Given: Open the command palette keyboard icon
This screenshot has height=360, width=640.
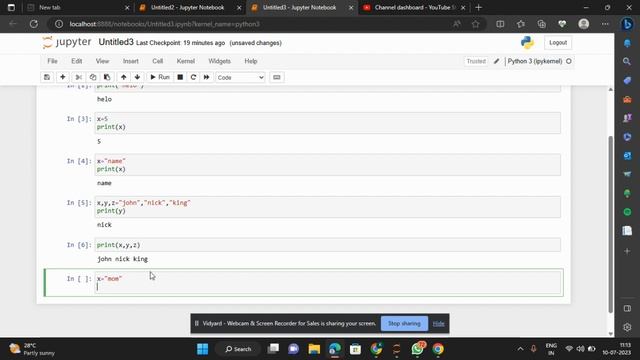Looking at the screenshot, I should (277, 77).
